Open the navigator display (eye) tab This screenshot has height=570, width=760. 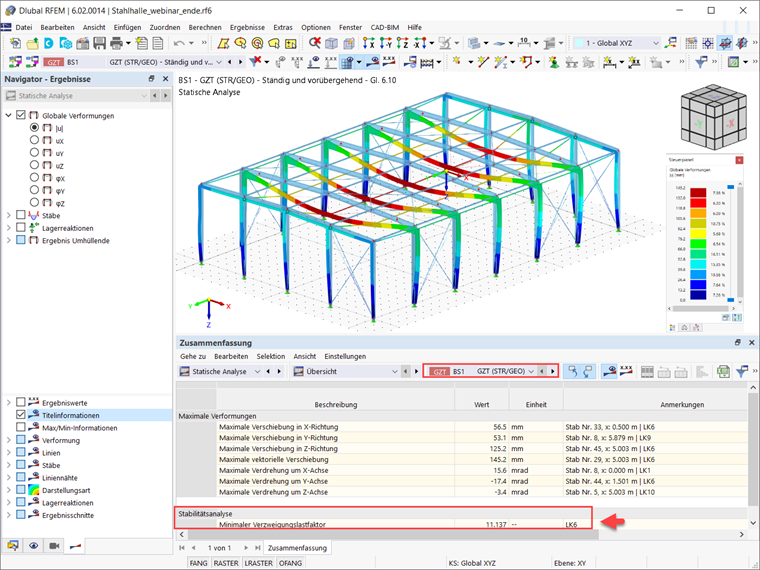(x=33, y=546)
